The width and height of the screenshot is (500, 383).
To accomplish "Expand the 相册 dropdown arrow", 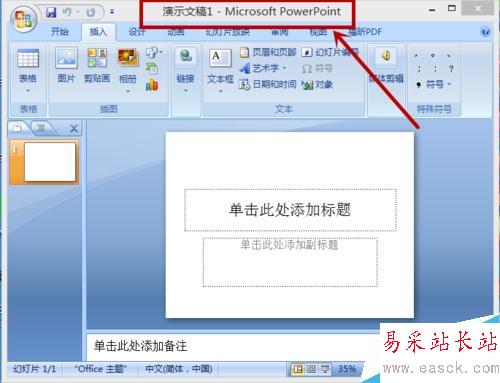I will pos(128,91).
